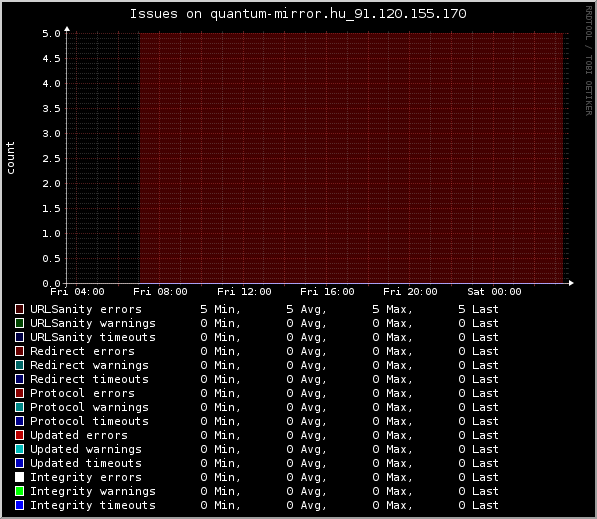Click the Protocol errors red swatch
This screenshot has width=597, height=519.
point(19,393)
